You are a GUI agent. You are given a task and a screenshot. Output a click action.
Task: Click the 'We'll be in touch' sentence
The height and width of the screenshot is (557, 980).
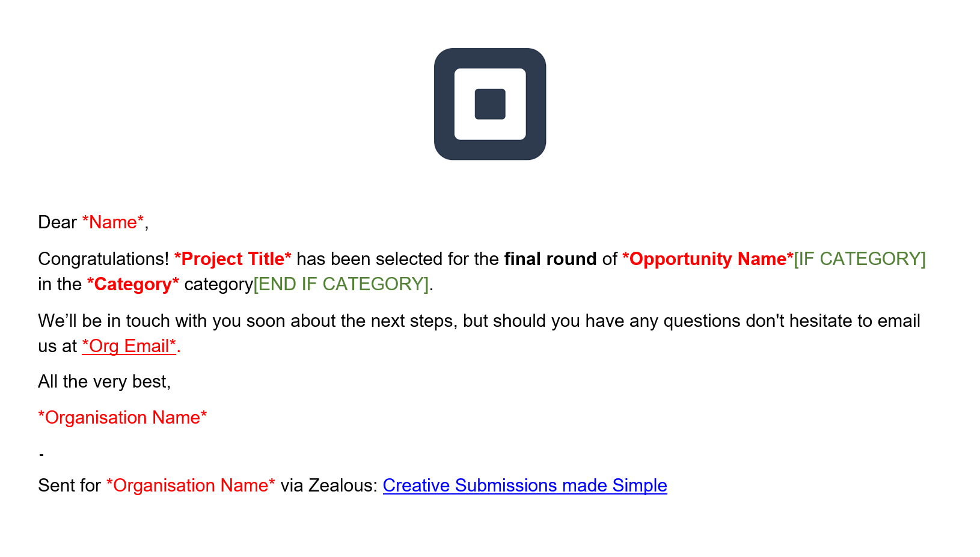(x=479, y=333)
